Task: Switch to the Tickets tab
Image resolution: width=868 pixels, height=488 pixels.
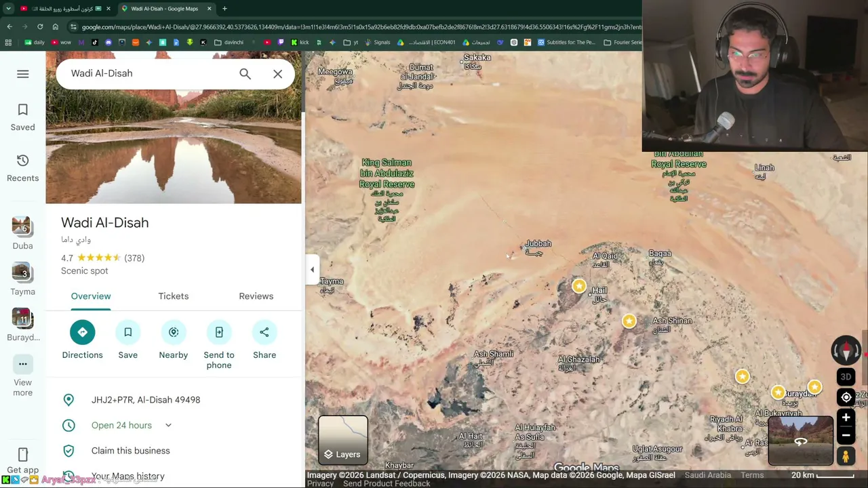Action: click(x=174, y=296)
